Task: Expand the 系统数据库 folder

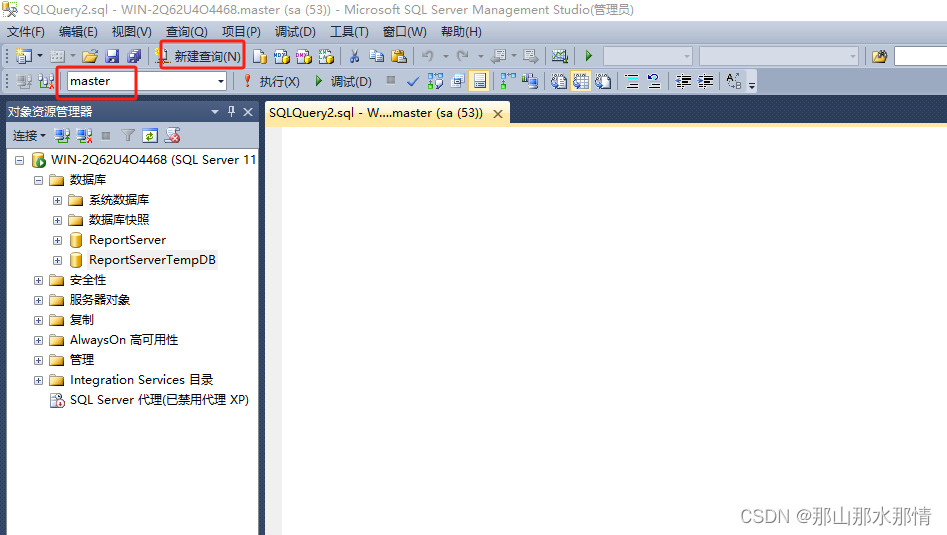Action: point(57,200)
